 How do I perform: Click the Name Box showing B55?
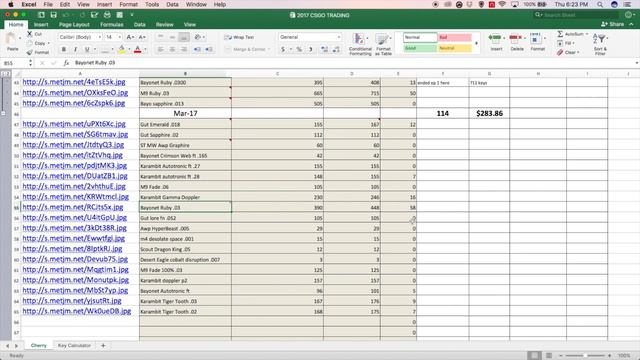16,63
